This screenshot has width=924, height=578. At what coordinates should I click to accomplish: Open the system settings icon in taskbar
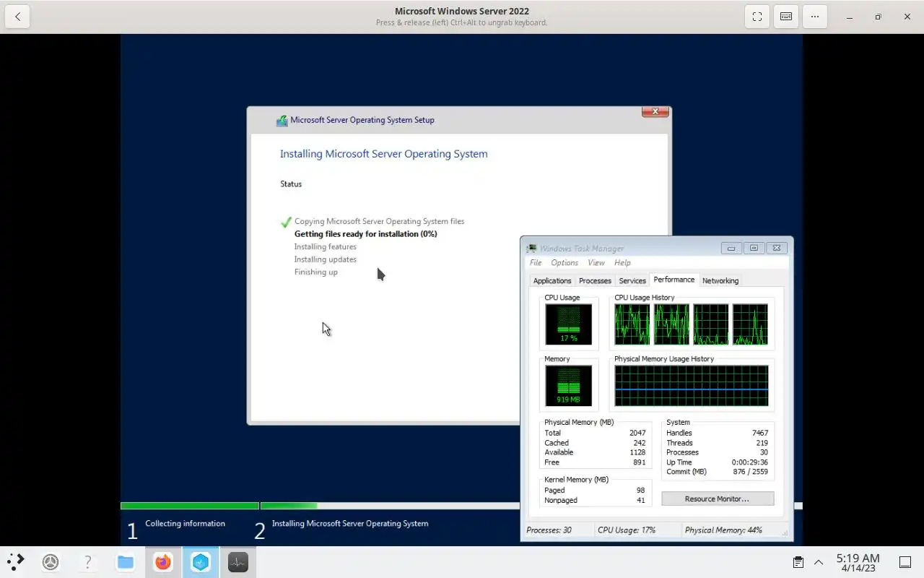tap(51, 562)
